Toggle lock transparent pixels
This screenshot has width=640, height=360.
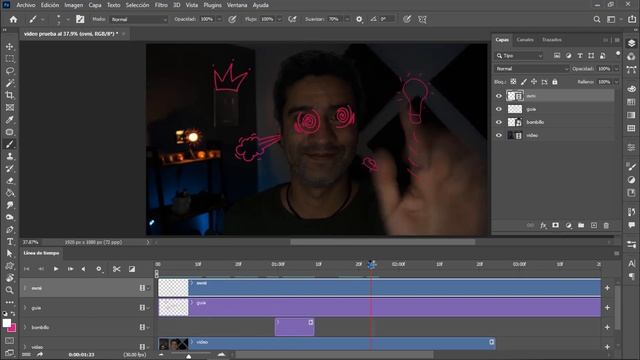point(513,82)
